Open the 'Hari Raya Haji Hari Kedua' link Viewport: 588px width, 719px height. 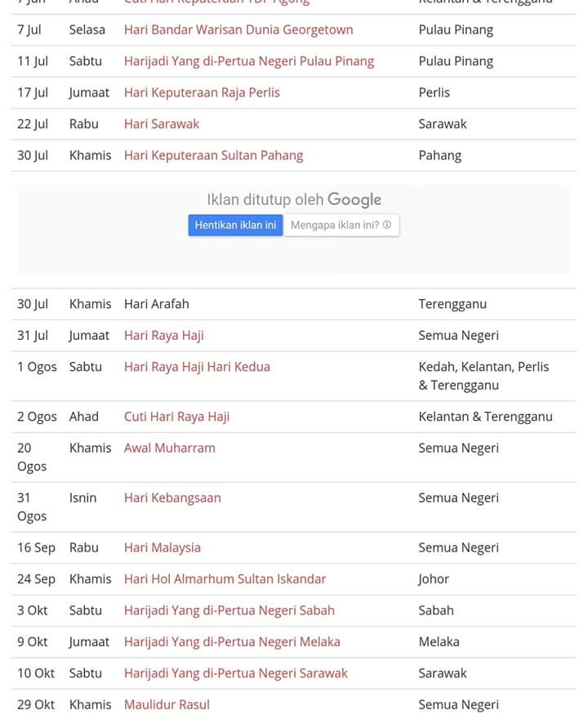(x=197, y=367)
